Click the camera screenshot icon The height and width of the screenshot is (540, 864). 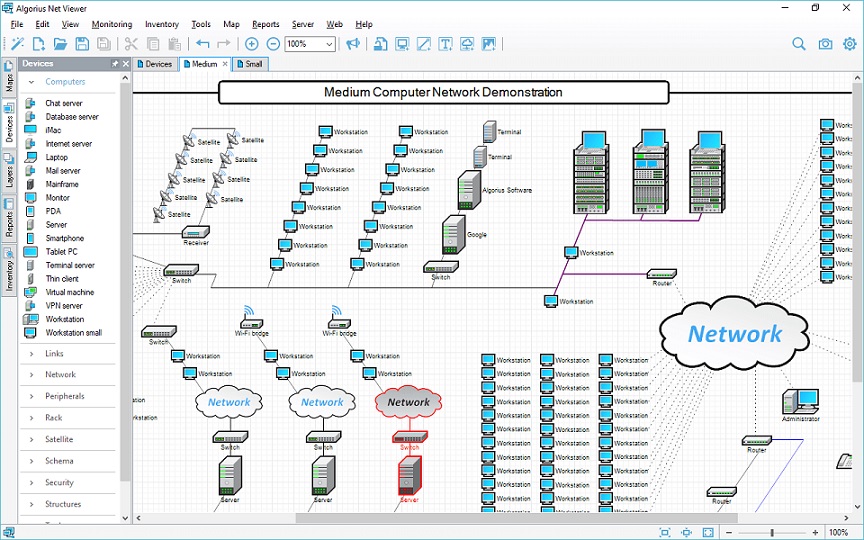(825, 44)
